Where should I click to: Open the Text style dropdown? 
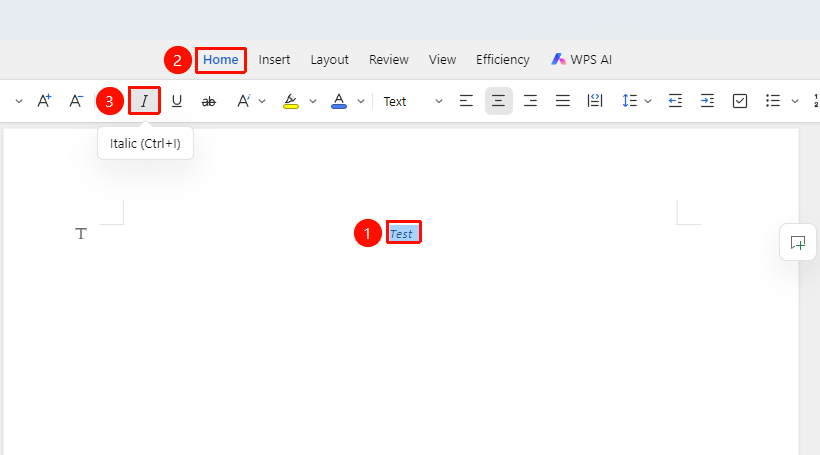coord(413,101)
